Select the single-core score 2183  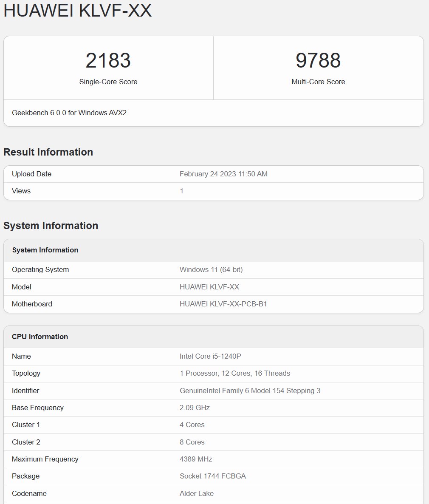pos(108,60)
